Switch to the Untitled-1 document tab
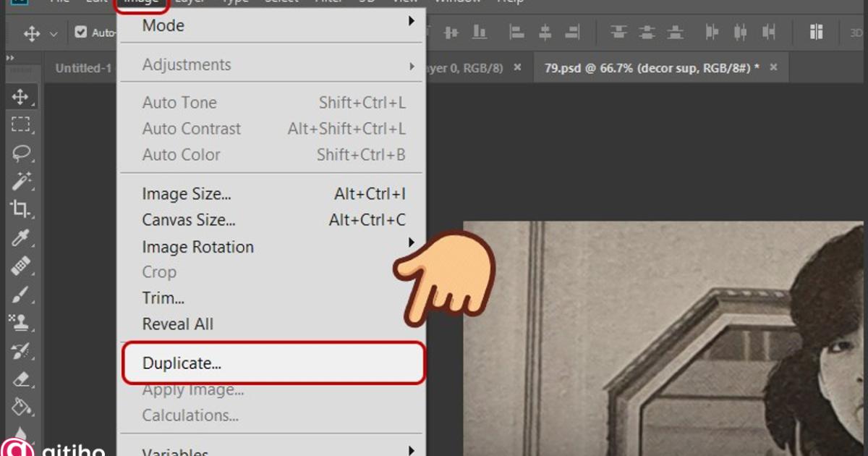Screen dimensions: 868x456 pos(82,68)
